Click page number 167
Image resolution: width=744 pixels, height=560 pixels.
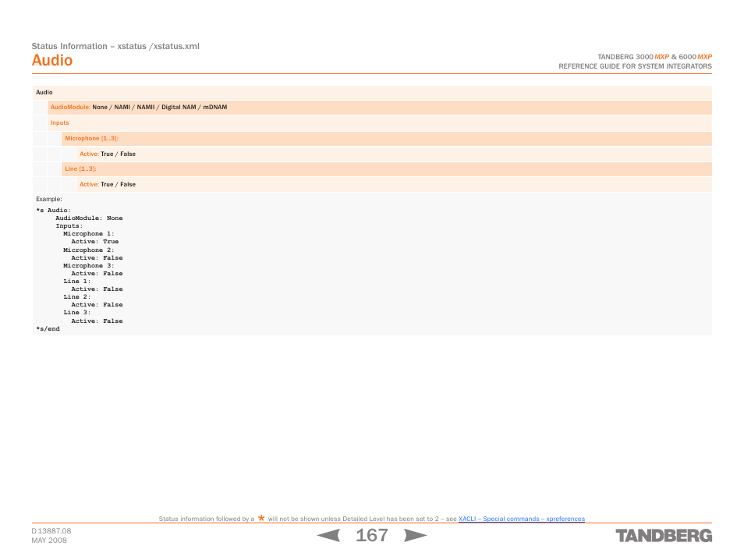372,535
